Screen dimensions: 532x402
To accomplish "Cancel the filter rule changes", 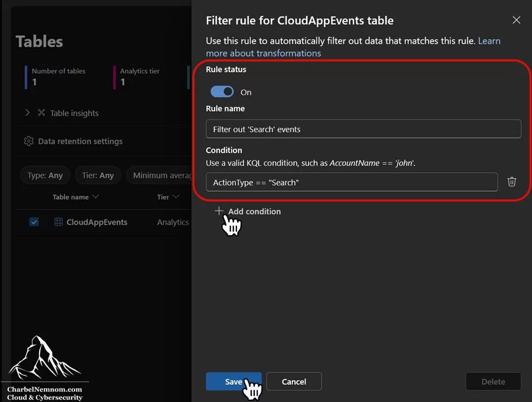I will click(294, 382).
